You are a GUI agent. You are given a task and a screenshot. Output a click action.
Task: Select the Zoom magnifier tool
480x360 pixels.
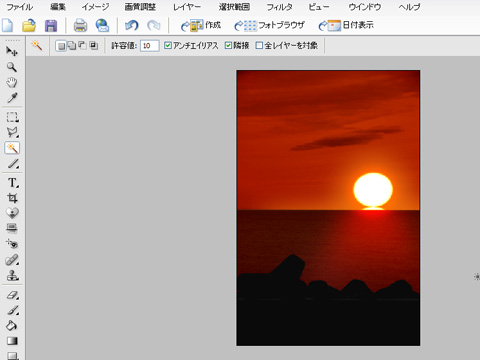(x=12, y=67)
